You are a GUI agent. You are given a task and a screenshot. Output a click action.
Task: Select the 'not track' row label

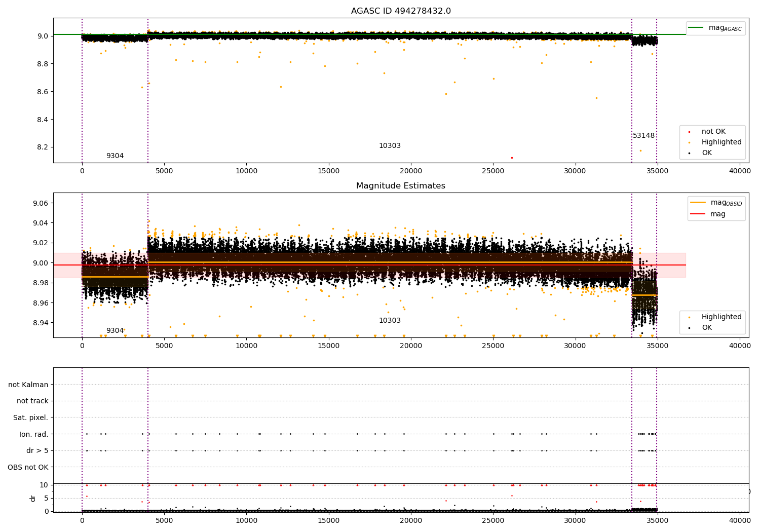[x=32, y=401]
